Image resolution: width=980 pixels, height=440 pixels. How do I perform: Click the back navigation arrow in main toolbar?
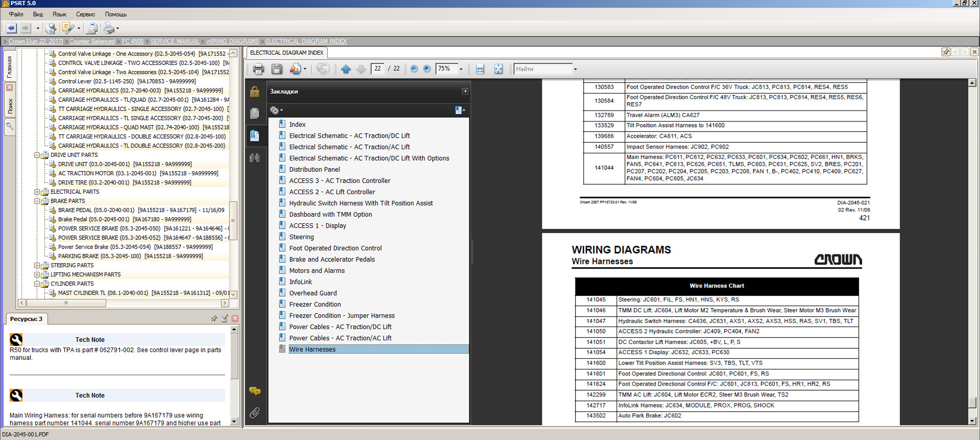(11, 28)
